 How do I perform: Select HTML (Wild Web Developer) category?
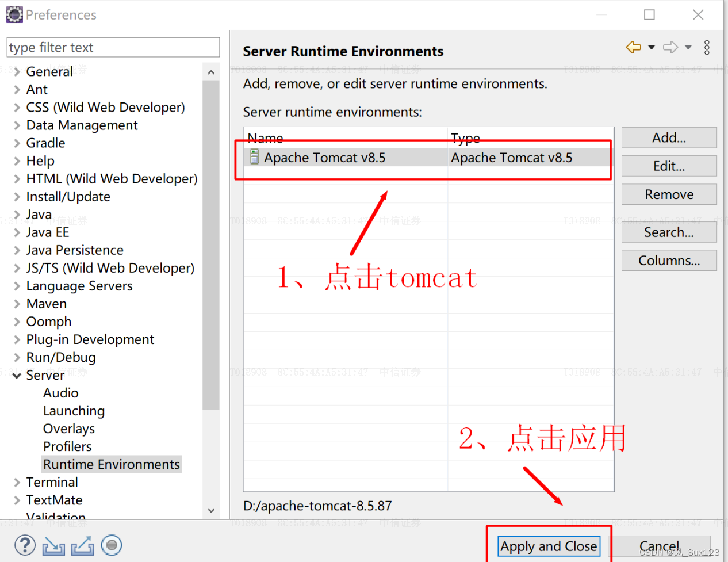pyautogui.click(x=112, y=179)
